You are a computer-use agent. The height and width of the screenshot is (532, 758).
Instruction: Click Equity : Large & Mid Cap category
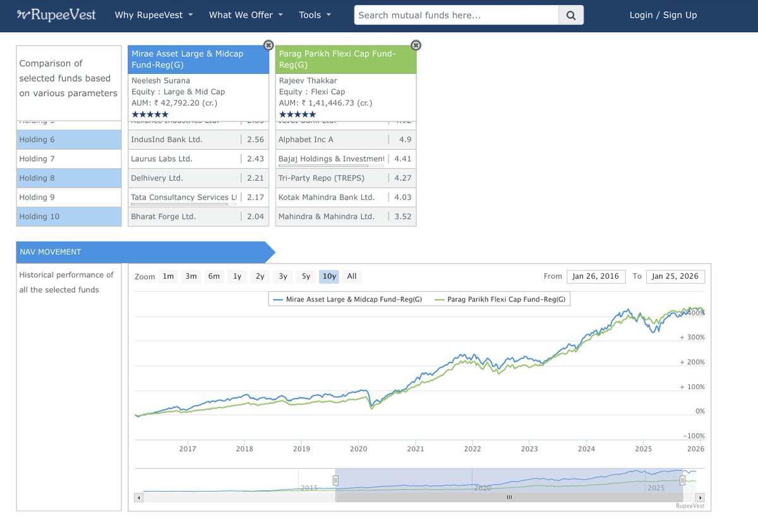178,92
